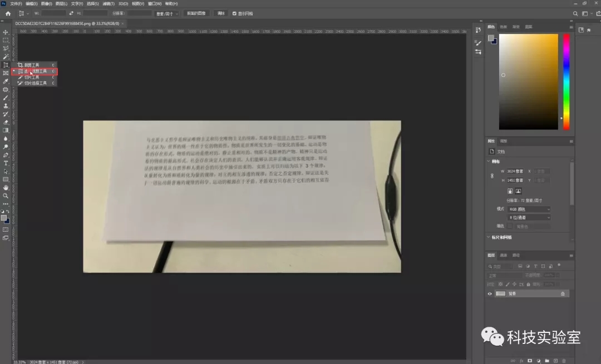
Task: Open the 滤镜(T) menu
Action: [109, 3]
